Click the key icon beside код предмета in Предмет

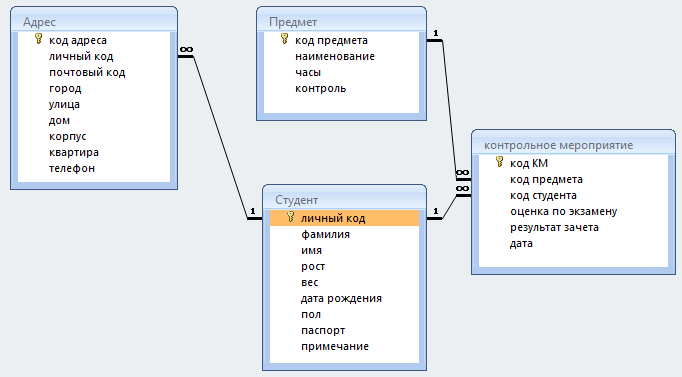(284, 39)
